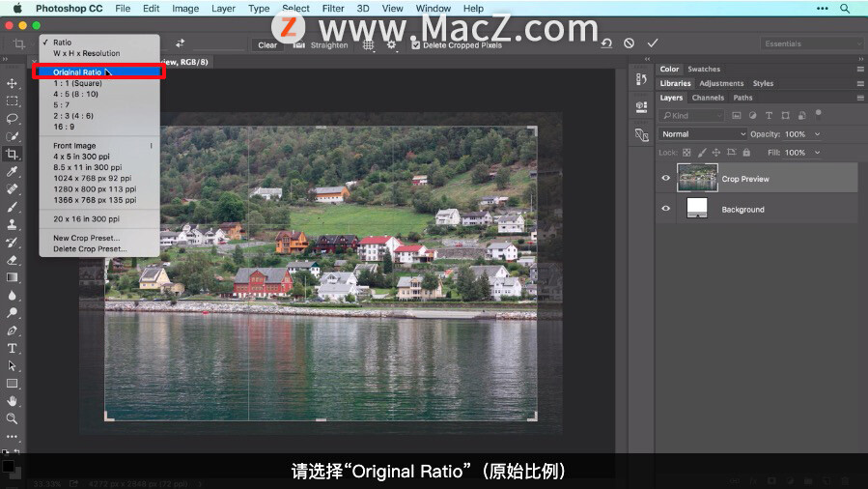
Task: Select the Quick Selection tool
Action: [x=12, y=136]
